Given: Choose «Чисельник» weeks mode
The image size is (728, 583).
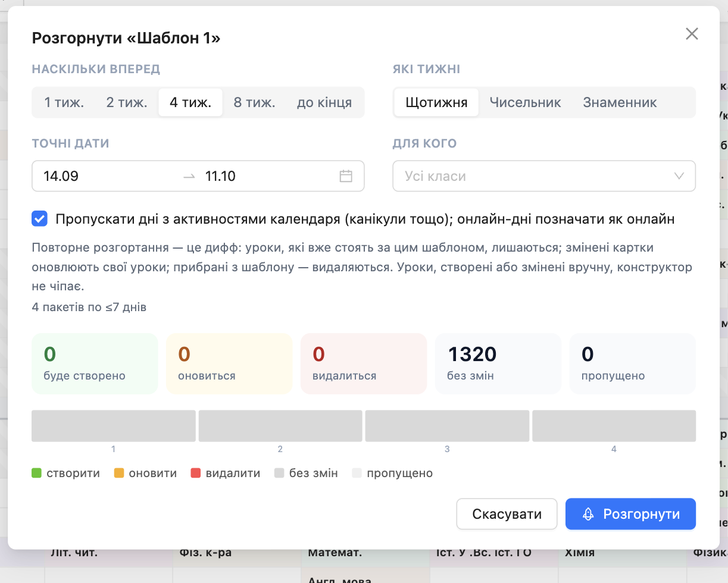Looking at the screenshot, I should 526,102.
